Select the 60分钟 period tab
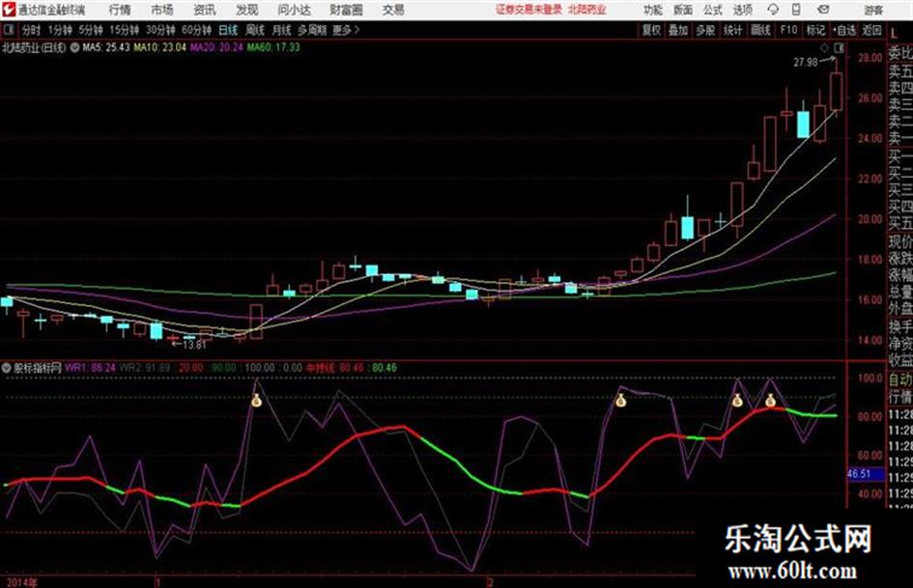Screen dimensions: 913x588 (x=196, y=30)
